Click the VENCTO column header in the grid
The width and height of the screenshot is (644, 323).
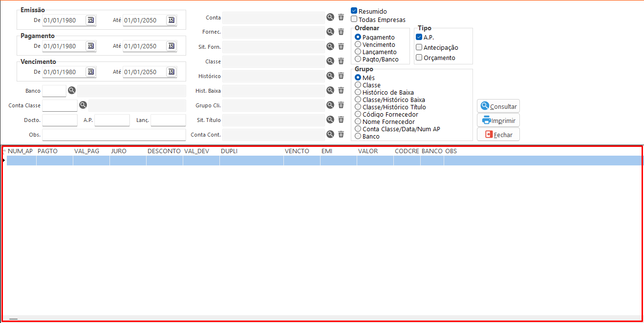point(297,151)
